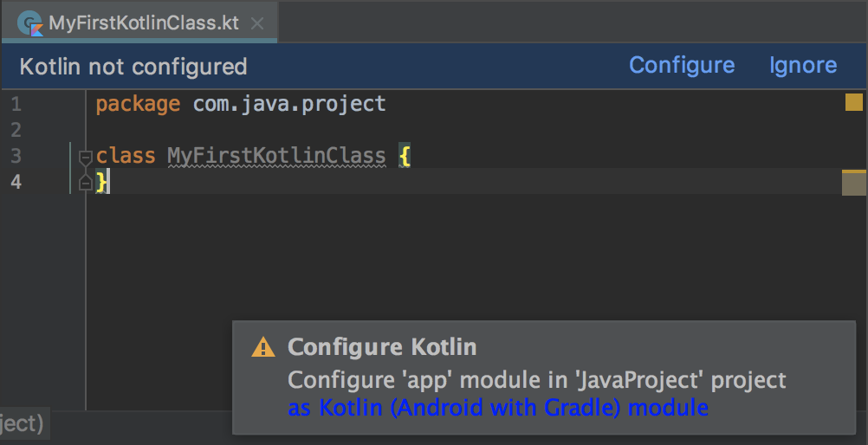Click the fold end marker on line 4
This screenshot has height=445, width=868.
coord(85,183)
